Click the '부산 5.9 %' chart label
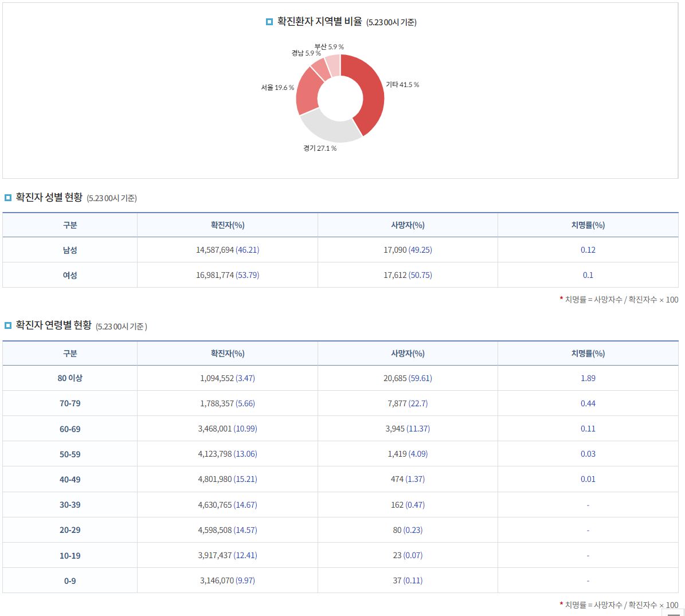The image size is (685, 616). point(329,47)
